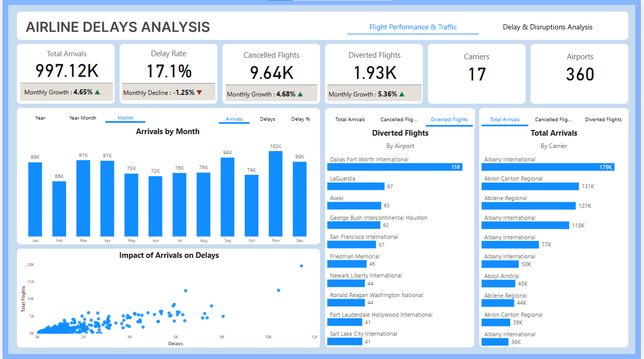Select the August bar in Arrivals by Month

point(203,204)
